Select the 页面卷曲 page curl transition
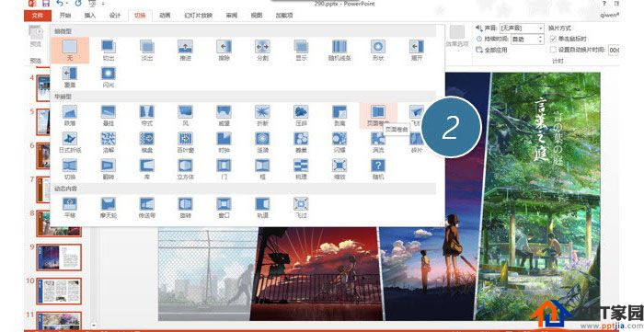The height and width of the screenshot is (332, 644). (378, 115)
